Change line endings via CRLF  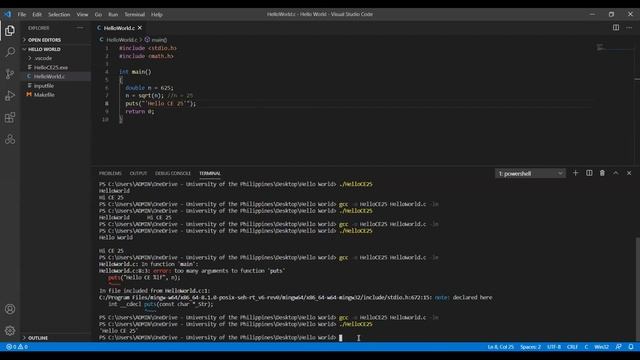[x=572, y=347]
